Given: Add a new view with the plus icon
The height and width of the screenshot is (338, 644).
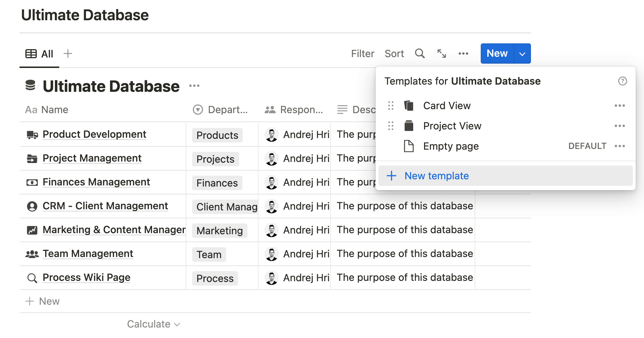Looking at the screenshot, I should 68,53.
